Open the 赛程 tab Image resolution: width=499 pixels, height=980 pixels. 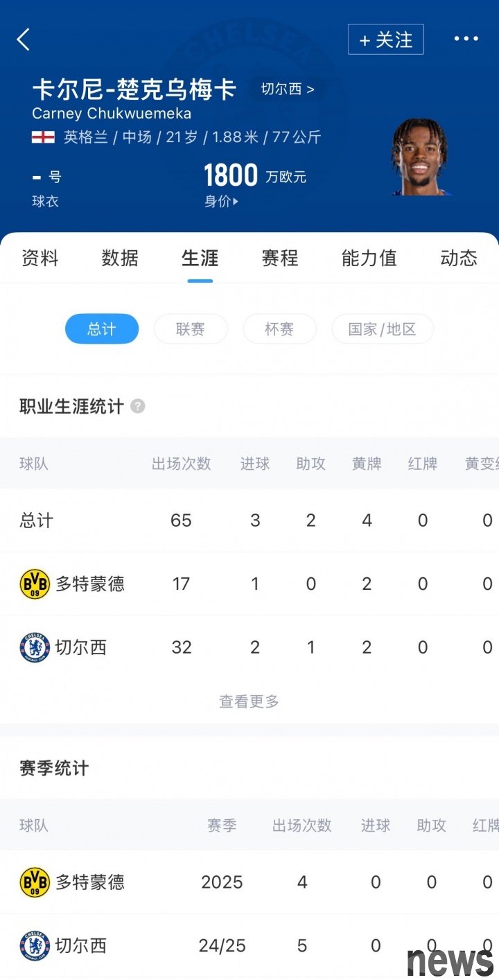click(280, 258)
